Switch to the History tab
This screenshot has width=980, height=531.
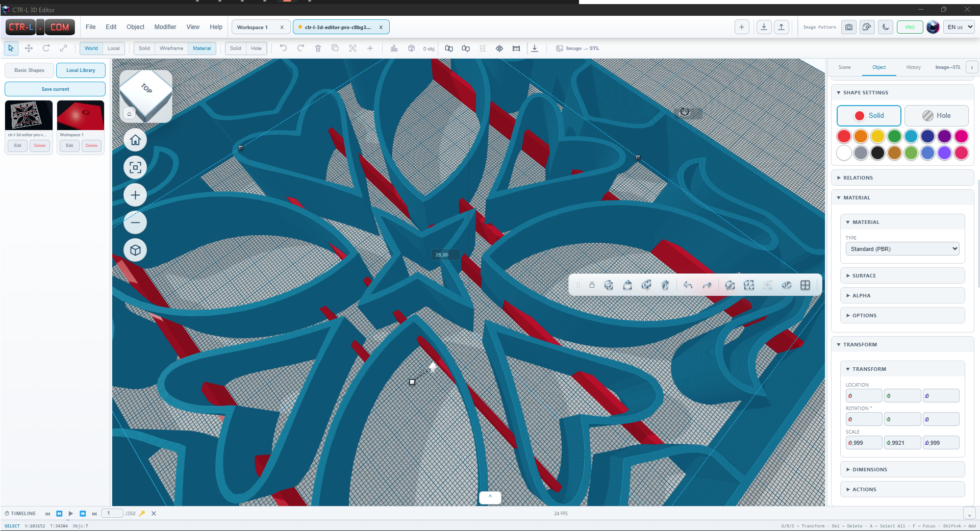point(913,67)
